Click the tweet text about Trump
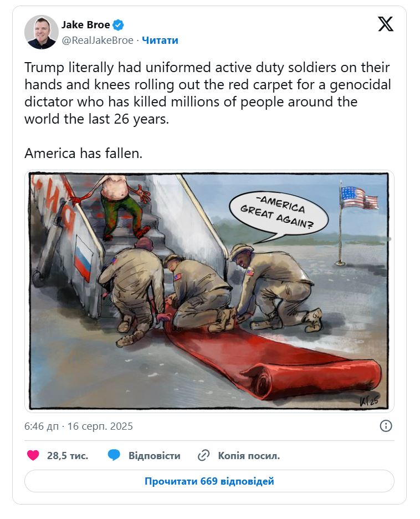This screenshot has width=420, height=519. [x=208, y=93]
